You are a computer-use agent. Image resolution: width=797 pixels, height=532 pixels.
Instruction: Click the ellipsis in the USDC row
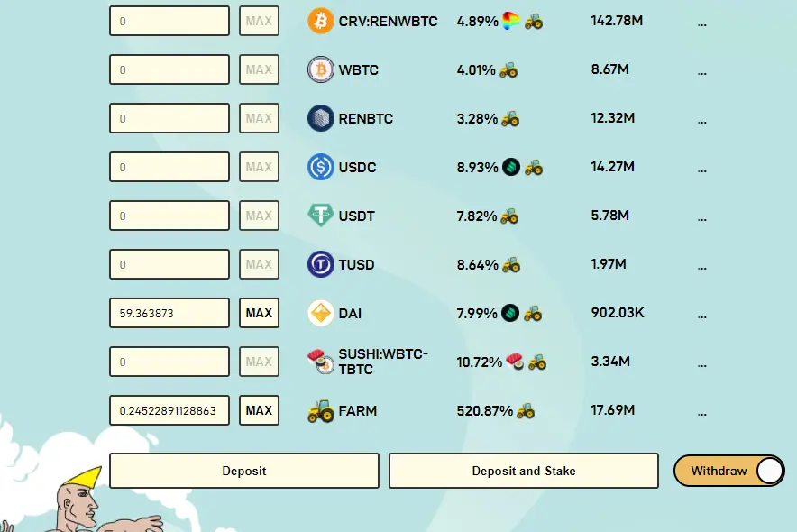coord(702,170)
